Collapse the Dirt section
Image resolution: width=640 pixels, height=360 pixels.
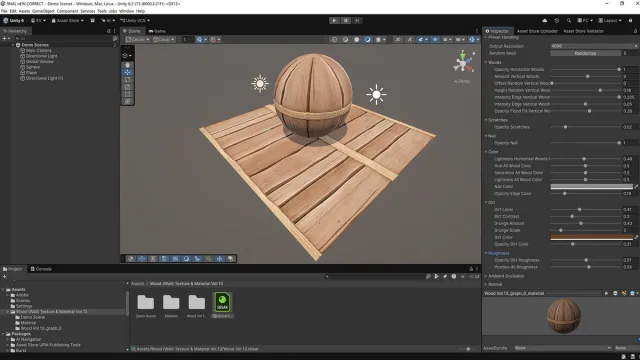click(486, 202)
